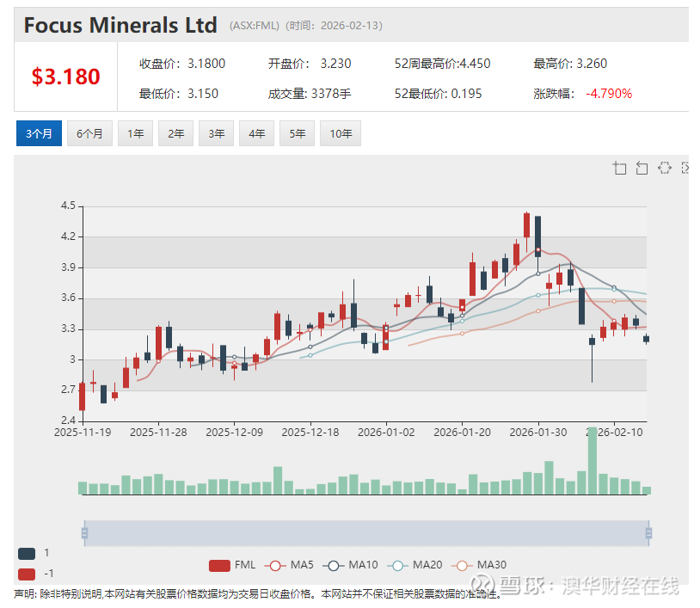Click the 开盘价: 3.230 value

tap(310, 64)
